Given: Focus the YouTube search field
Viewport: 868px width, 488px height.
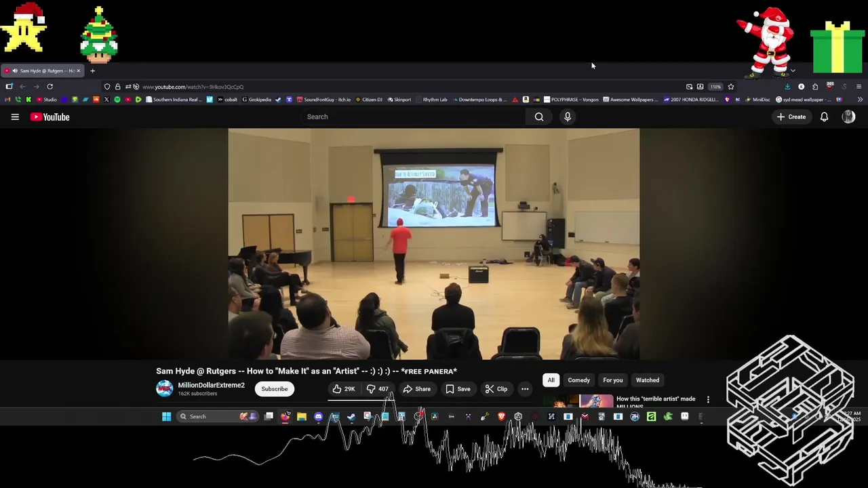Looking at the screenshot, I should [412, 117].
